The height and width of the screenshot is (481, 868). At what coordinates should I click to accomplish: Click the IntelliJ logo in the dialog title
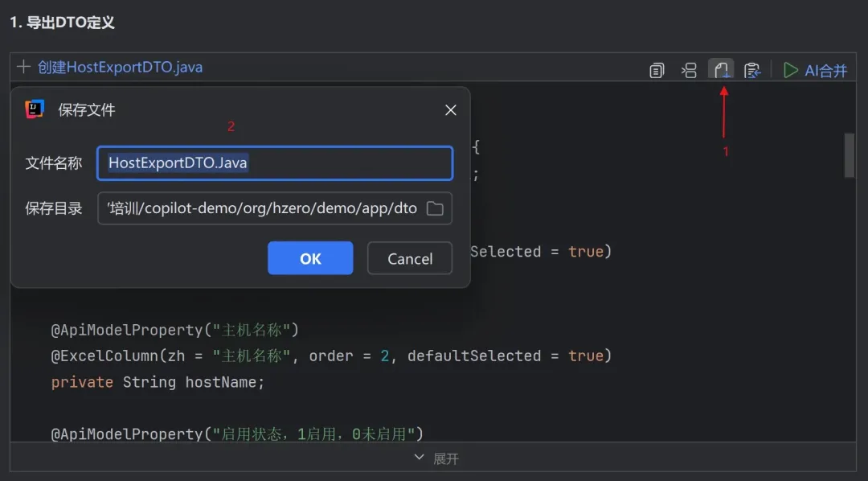35,109
